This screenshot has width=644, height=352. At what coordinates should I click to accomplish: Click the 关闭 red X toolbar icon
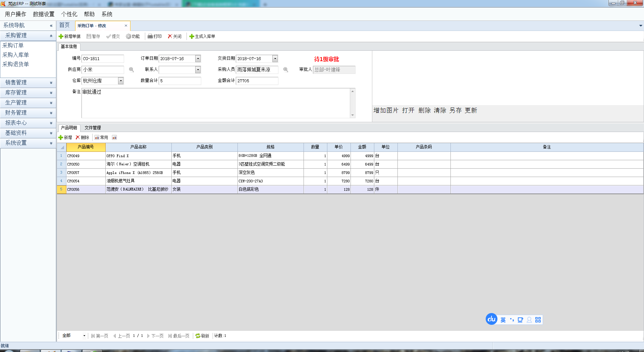[170, 36]
